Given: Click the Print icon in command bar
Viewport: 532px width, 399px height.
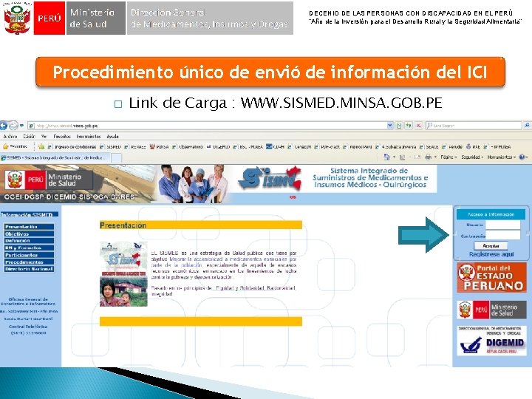Looking at the screenshot, I should tap(428, 157).
